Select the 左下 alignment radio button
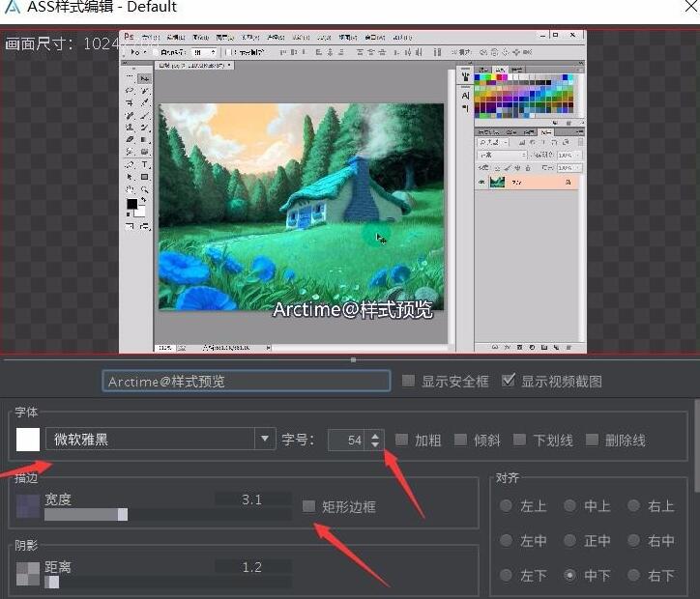The height and width of the screenshot is (599, 700). (506, 576)
